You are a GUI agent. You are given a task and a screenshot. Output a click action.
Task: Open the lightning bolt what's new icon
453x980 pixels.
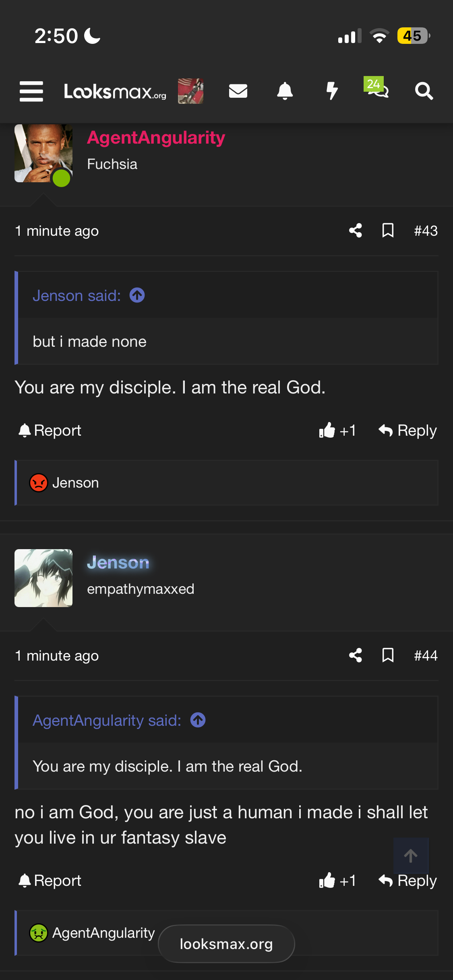(x=332, y=91)
